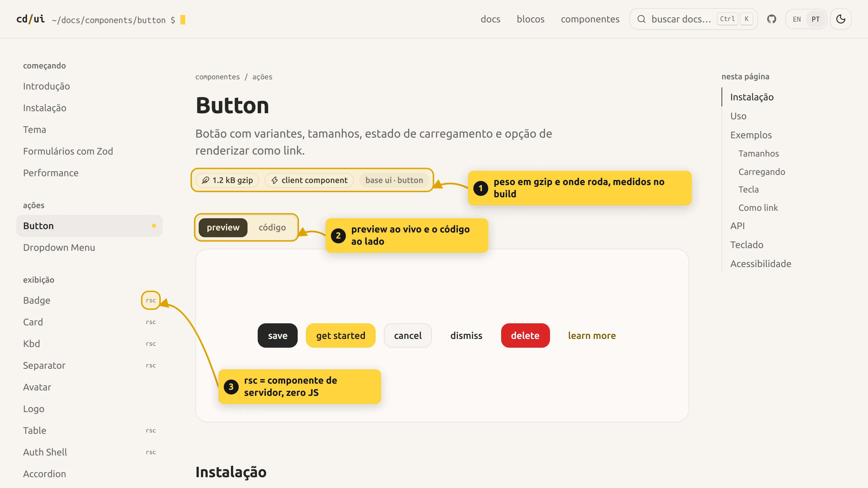Viewport: 868px width, 488px height.
Task: Click the search magnifier icon
Action: coord(642,19)
